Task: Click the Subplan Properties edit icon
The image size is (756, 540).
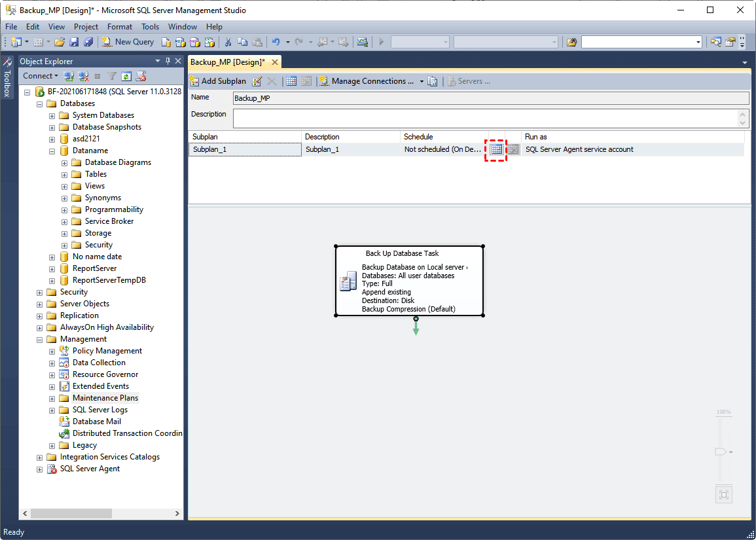Action: (257, 81)
